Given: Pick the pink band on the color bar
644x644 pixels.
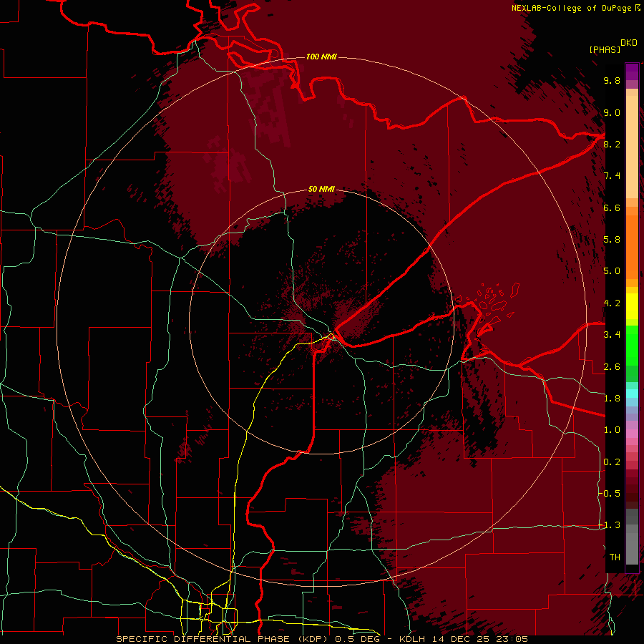Looking at the screenshot, I should click(632, 434).
